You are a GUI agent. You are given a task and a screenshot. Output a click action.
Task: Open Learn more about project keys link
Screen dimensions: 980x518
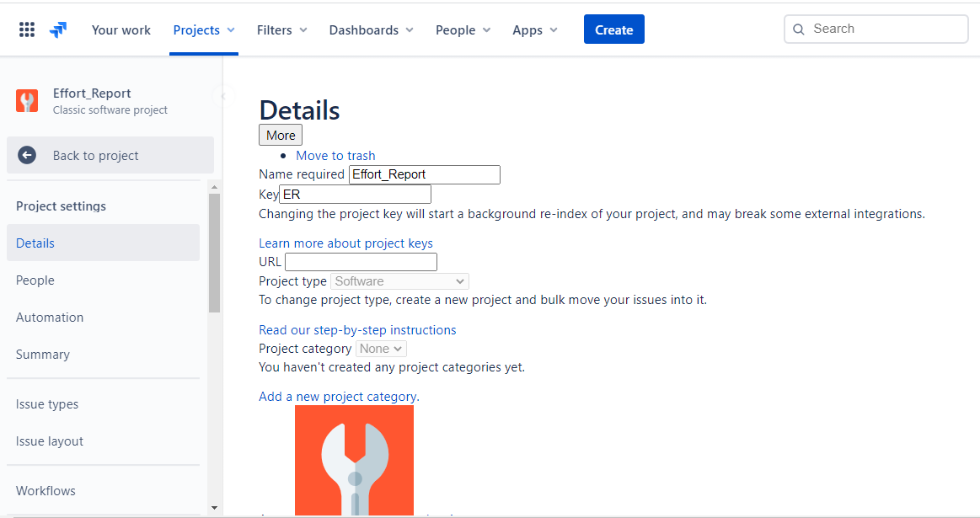pyautogui.click(x=345, y=243)
